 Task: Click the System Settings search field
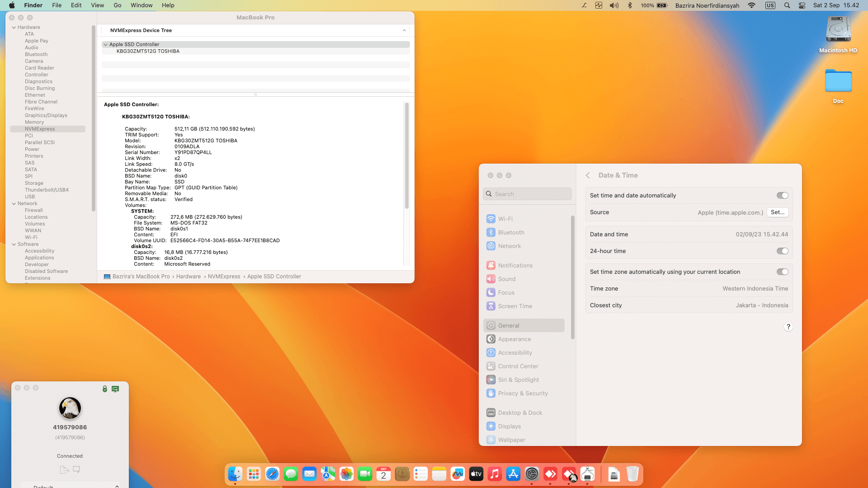[527, 194]
